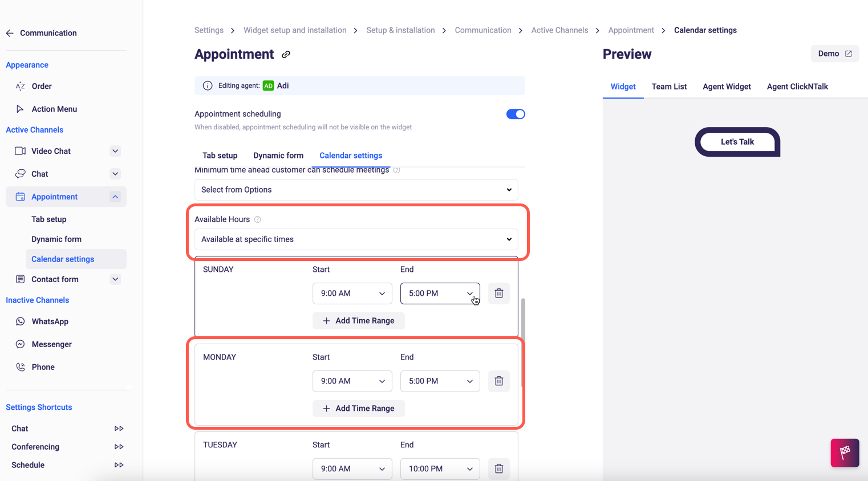Click the AD agent avatar badge

click(x=268, y=85)
